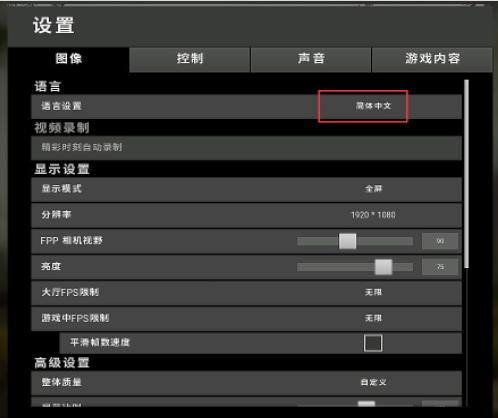
Task: Open the 分辨率 1920*1080 selector
Action: click(x=373, y=215)
